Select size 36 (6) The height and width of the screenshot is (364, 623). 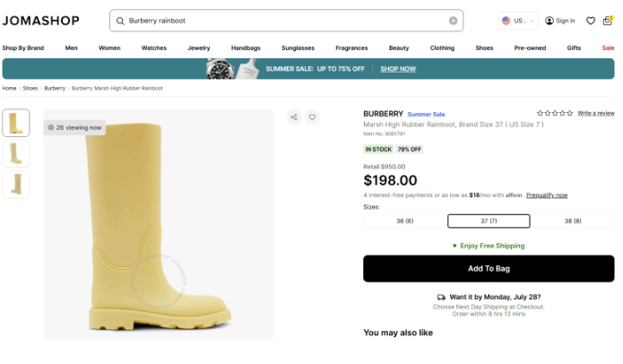tap(404, 221)
